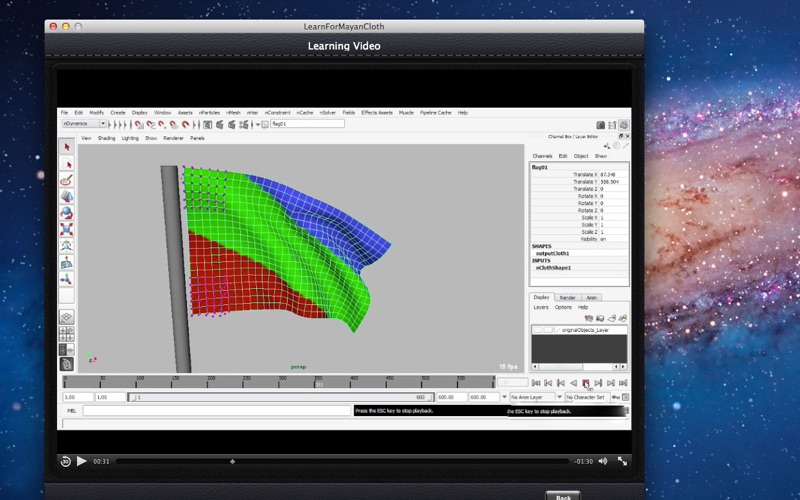Click the flag01 object name field
800x500 pixels.
(x=307, y=124)
